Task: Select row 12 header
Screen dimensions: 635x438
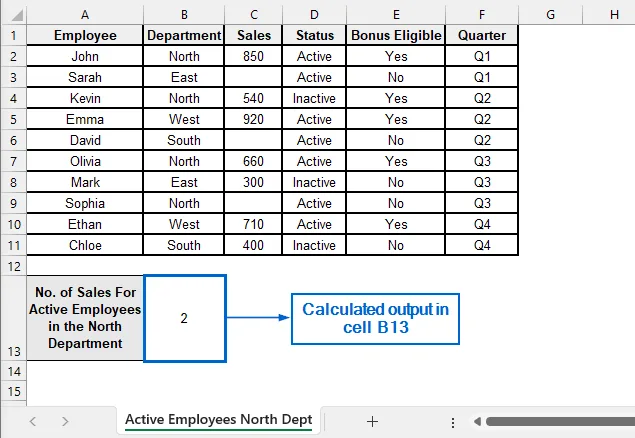Action: [14, 266]
